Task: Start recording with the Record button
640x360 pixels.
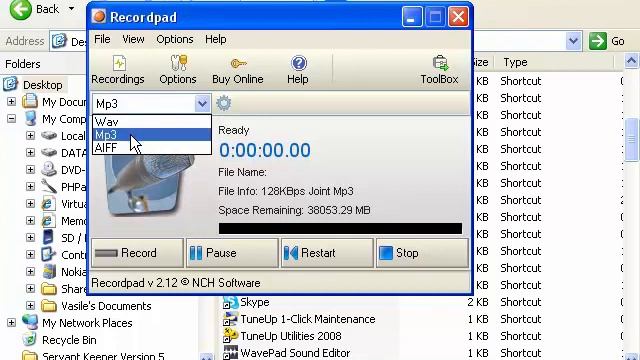Action: 137,253
